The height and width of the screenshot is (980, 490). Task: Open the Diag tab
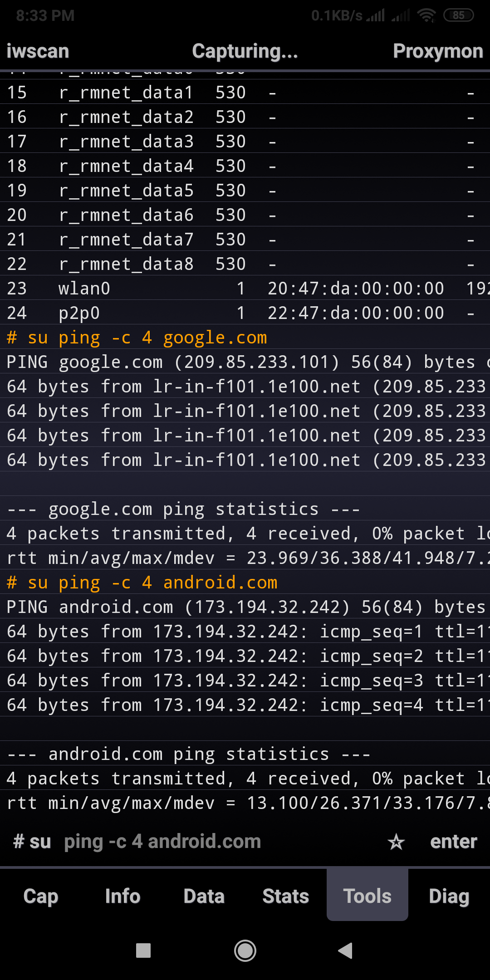[x=449, y=896]
